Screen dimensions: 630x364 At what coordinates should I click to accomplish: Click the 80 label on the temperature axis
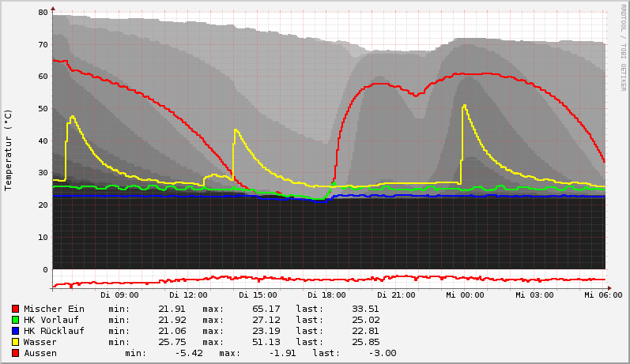click(43, 13)
